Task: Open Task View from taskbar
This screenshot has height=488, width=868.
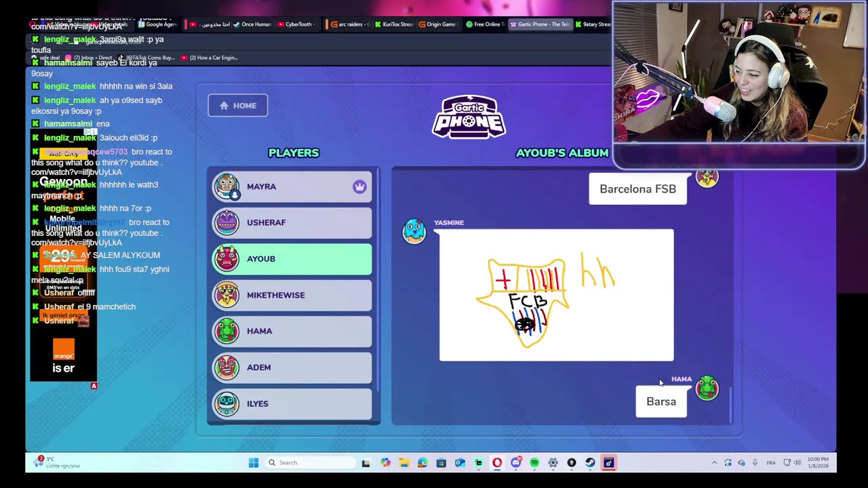Action: tap(366, 463)
